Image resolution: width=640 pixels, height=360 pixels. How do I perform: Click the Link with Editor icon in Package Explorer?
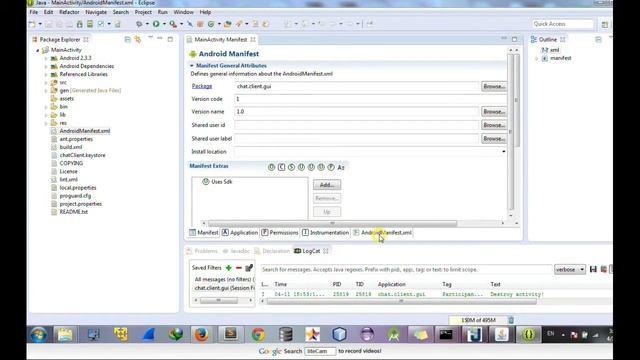click(x=138, y=40)
